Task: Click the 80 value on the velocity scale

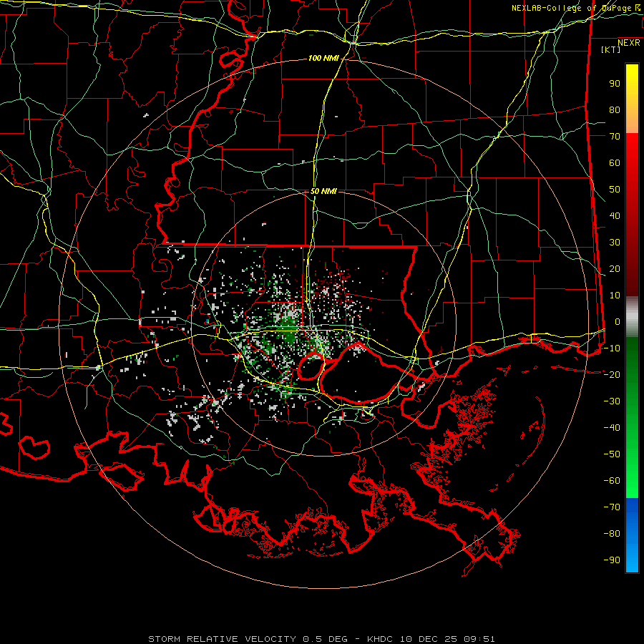Action: [x=615, y=110]
